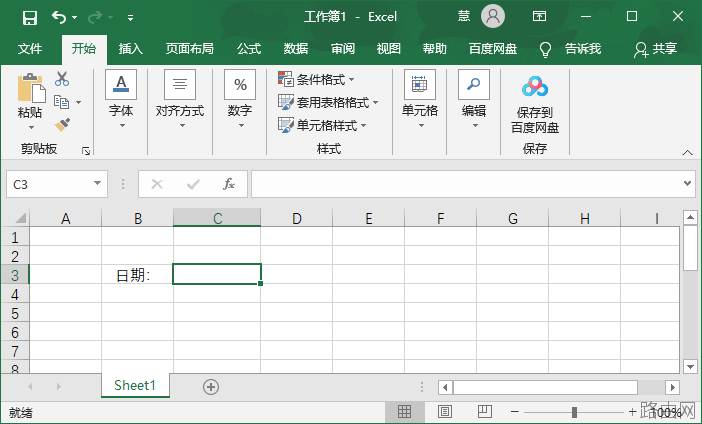
Task: Click the user account avatar icon
Action: (x=492, y=17)
